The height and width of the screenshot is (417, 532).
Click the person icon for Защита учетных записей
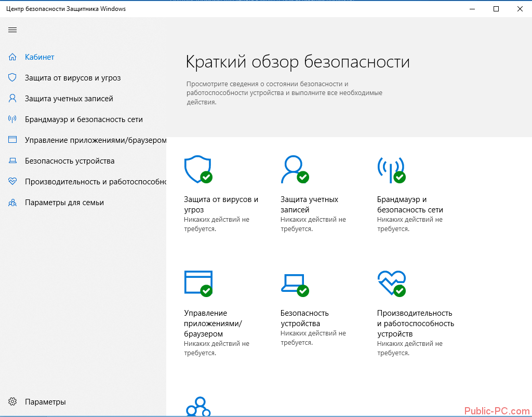coord(12,99)
